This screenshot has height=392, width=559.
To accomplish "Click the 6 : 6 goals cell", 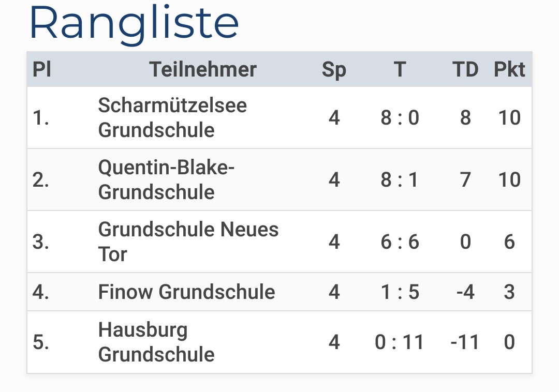I will tap(400, 242).
